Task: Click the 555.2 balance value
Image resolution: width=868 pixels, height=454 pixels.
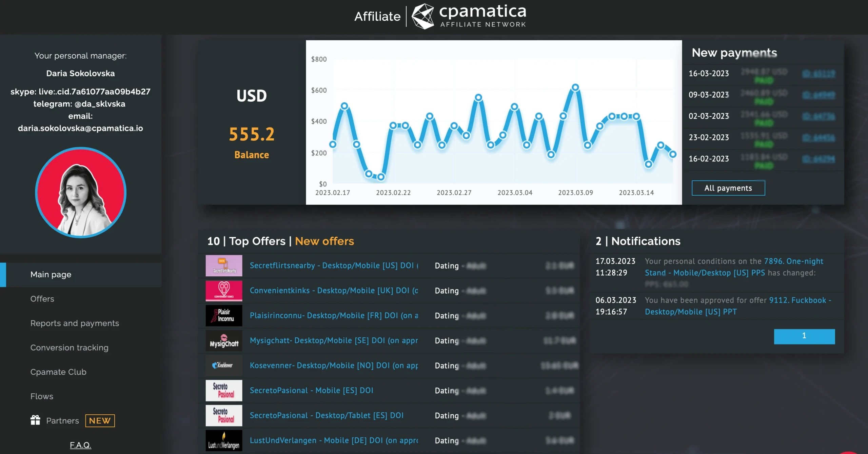Action: [x=252, y=134]
